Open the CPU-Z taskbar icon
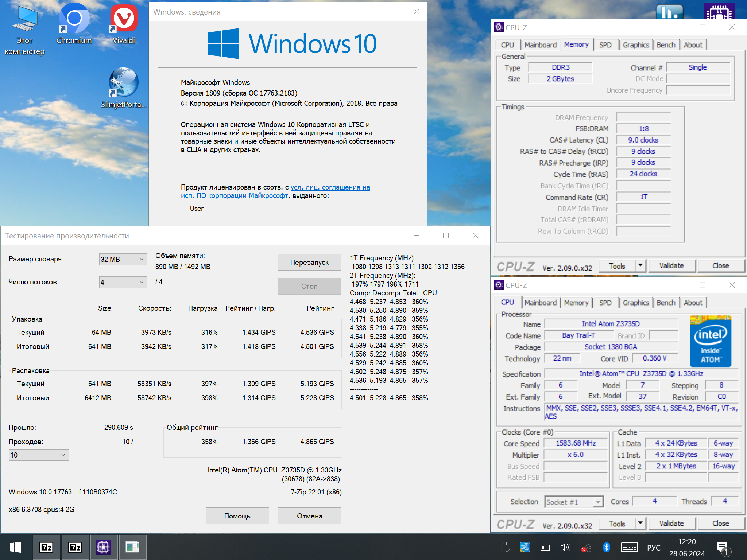This screenshot has width=747, height=560. click(103, 547)
